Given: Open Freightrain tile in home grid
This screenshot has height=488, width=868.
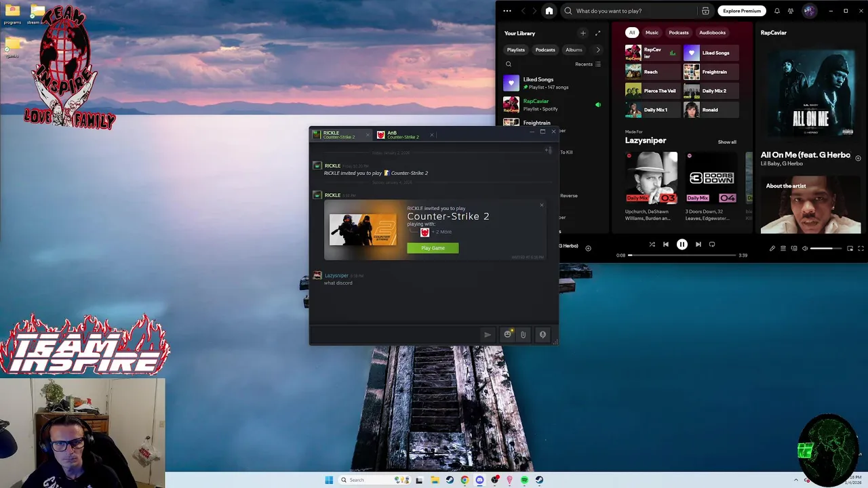Looking at the screenshot, I should point(711,72).
